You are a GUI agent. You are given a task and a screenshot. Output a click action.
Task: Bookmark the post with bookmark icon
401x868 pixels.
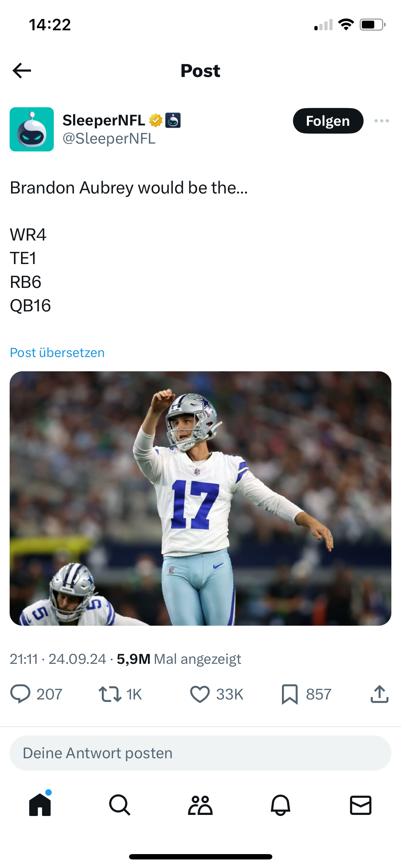pos(289,694)
